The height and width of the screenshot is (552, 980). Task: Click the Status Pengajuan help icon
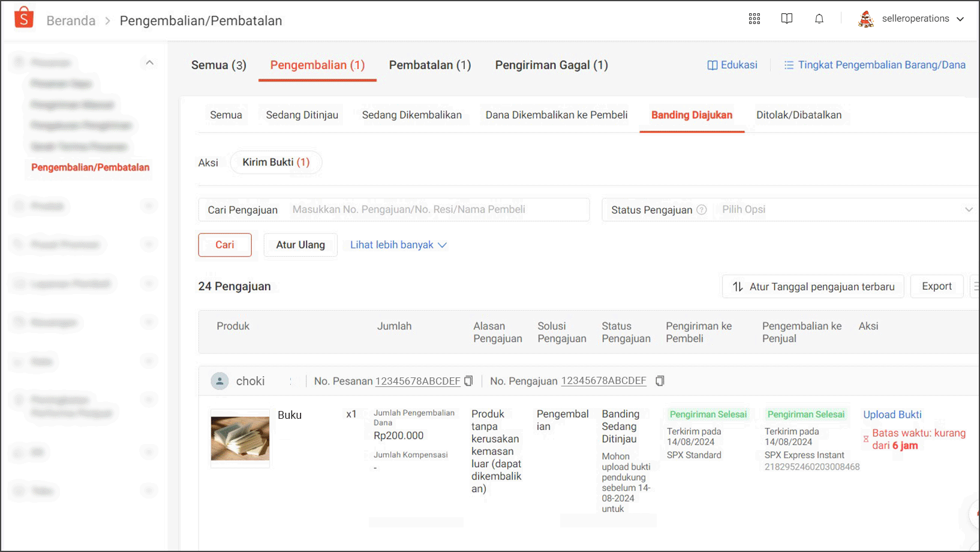pyautogui.click(x=701, y=210)
